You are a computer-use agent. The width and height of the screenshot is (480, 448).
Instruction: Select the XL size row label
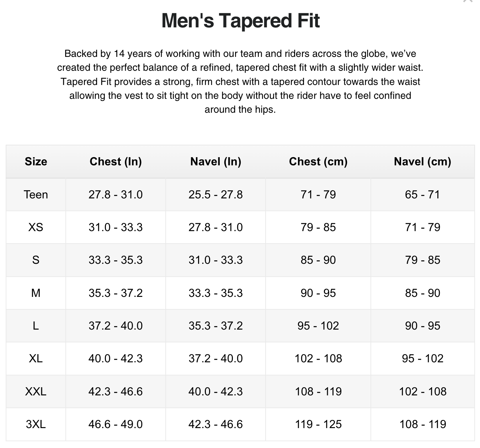point(36,358)
